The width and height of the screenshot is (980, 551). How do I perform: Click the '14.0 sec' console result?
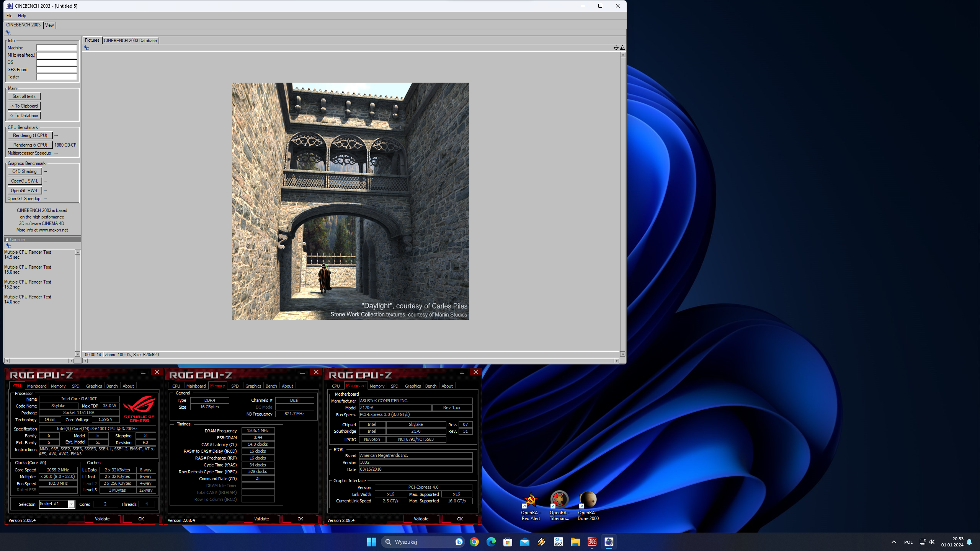click(12, 302)
